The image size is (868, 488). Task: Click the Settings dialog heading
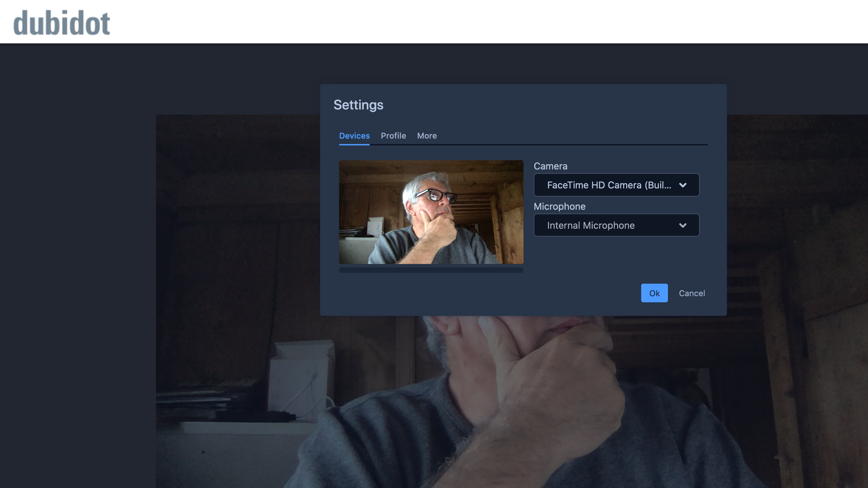358,105
